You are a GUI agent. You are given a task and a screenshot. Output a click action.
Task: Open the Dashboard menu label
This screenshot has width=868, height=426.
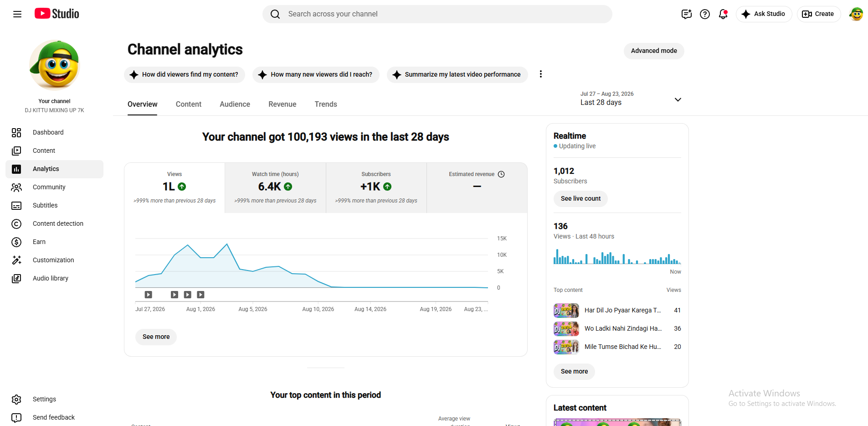tap(48, 132)
